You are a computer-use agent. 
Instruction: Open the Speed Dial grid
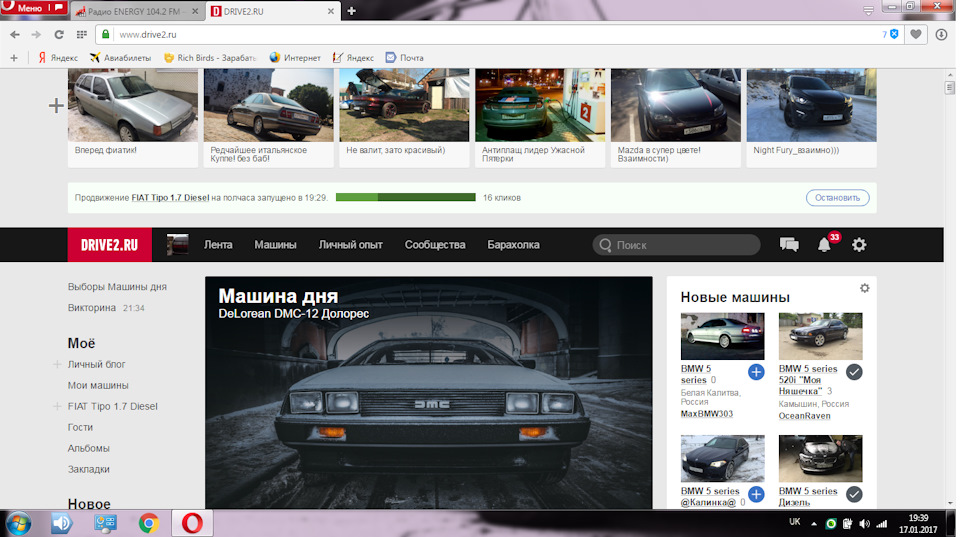point(81,35)
